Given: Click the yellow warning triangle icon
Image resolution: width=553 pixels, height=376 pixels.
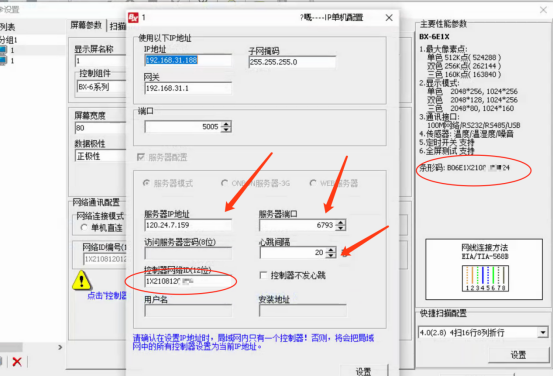Looking at the screenshot, I should point(82,281).
